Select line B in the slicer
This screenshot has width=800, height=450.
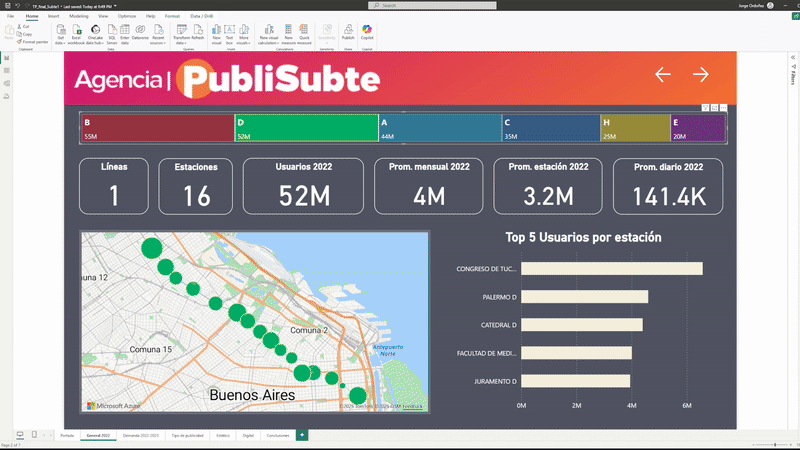tap(157, 128)
